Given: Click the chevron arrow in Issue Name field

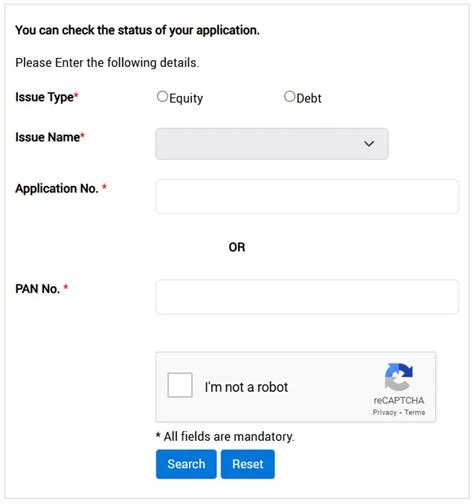Looking at the screenshot, I should click(369, 144).
